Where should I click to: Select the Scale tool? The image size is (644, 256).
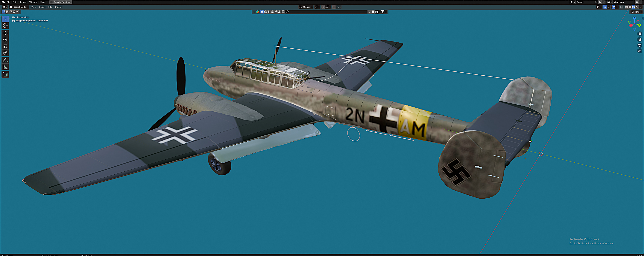(5, 46)
